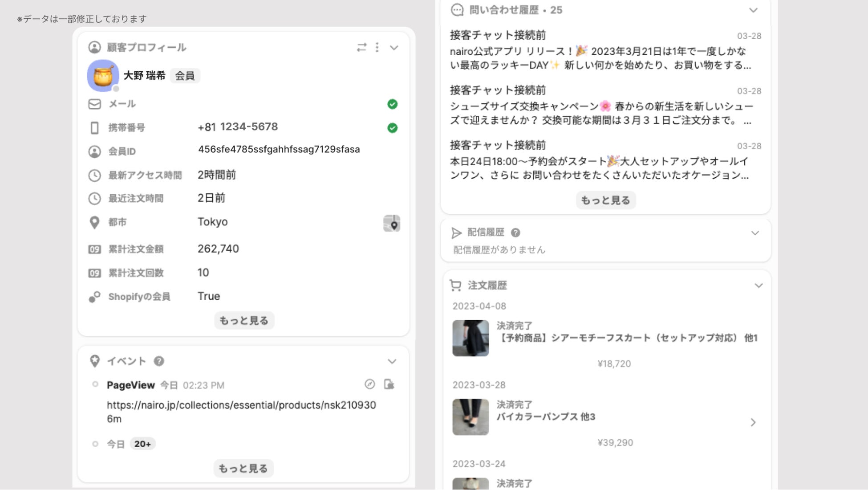This screenshot has width=868, height=490.
Task: Click the help icon next to イベント
Action: (x=159, y=361)
